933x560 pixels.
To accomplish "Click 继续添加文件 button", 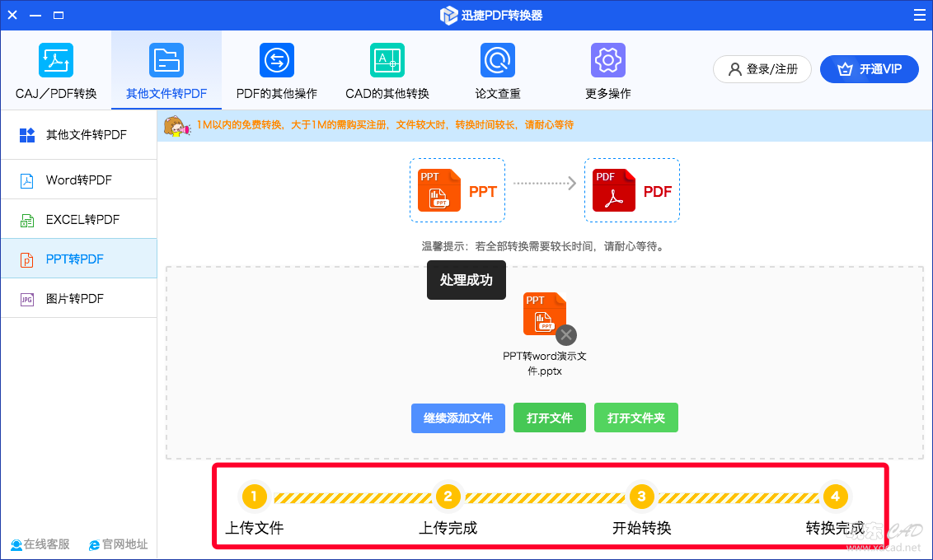I will [458, 418].
